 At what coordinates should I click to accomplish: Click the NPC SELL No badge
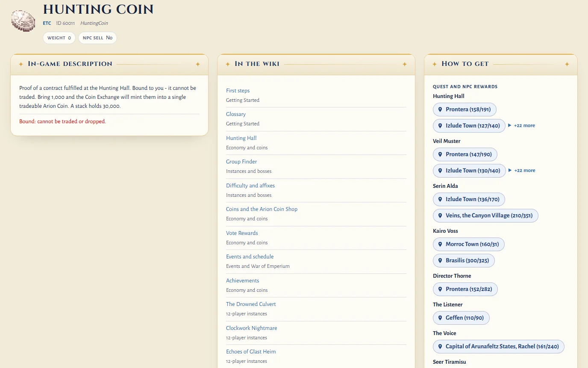pos(97,38)
